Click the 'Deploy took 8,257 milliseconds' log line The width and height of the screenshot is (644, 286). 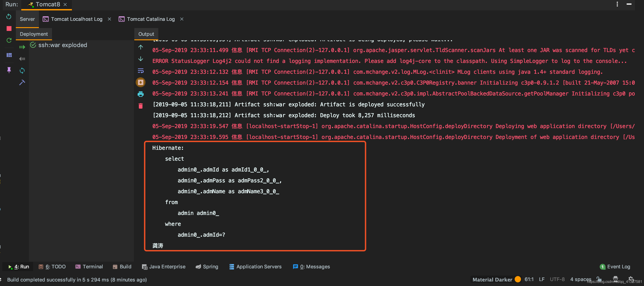point(284,115)
